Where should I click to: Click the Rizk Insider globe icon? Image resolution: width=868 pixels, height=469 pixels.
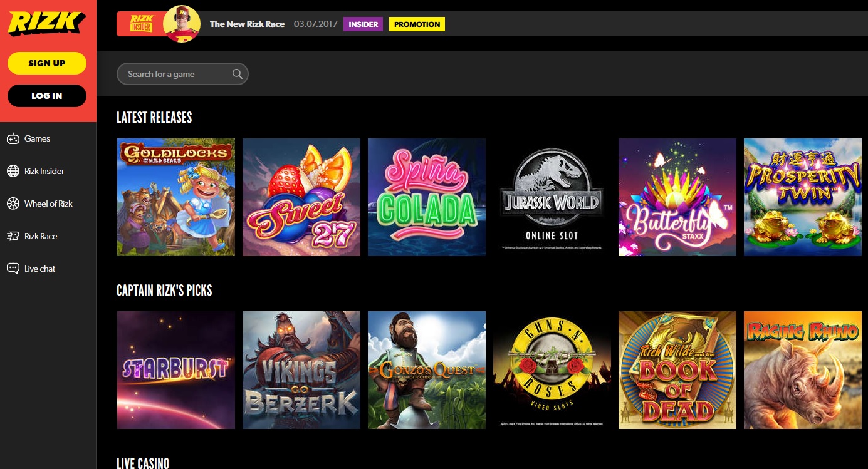coord(13,171)
